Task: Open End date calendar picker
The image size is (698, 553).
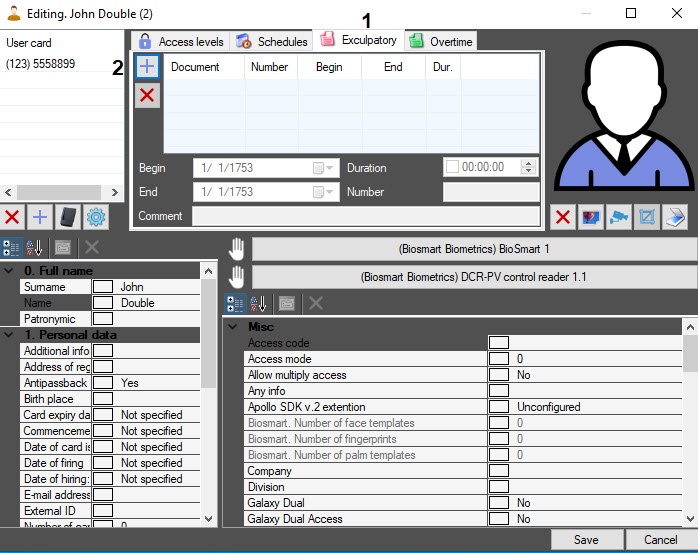Action: pos(323,192)
